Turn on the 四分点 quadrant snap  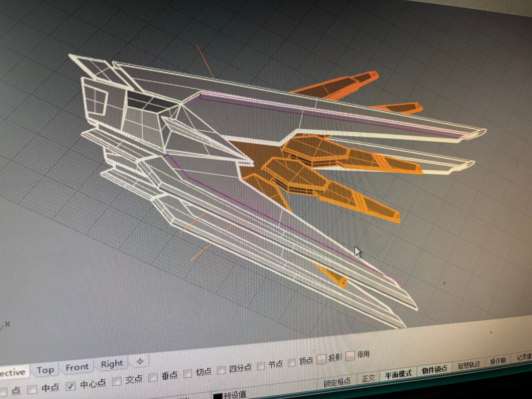(221, 370)
